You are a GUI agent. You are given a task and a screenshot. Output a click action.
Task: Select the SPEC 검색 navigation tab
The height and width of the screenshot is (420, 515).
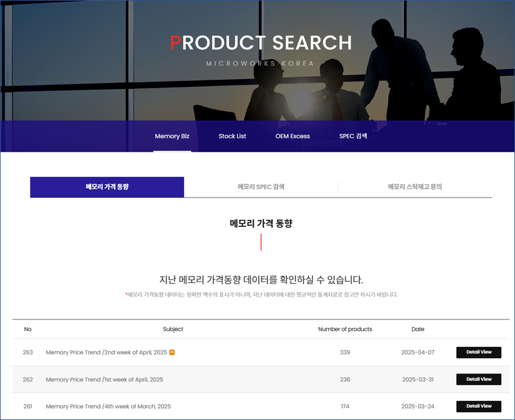point(353,136)
